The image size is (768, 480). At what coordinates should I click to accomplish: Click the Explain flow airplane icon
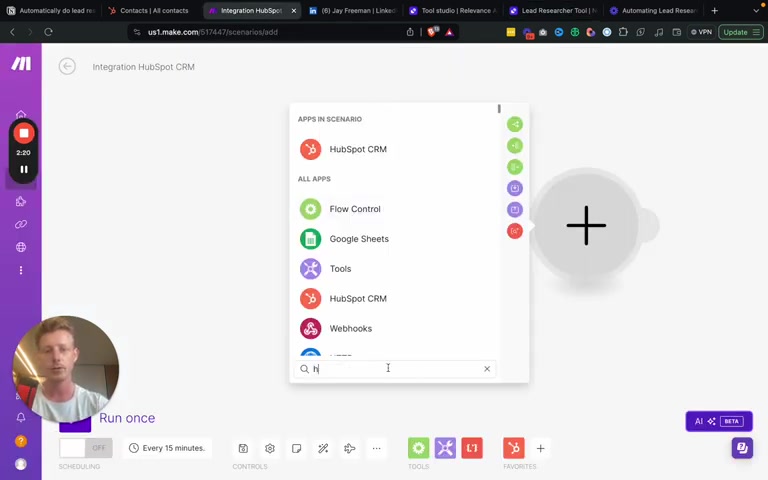(x=350, y=448)
